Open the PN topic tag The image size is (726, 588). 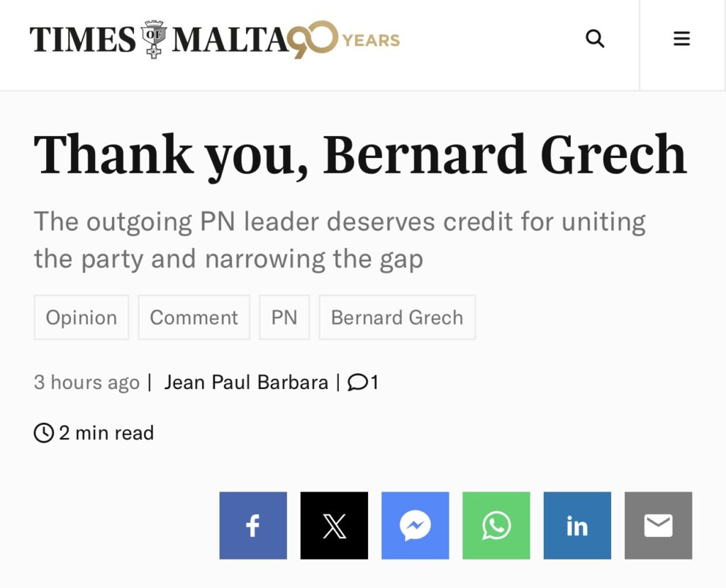tap(284, 317)
